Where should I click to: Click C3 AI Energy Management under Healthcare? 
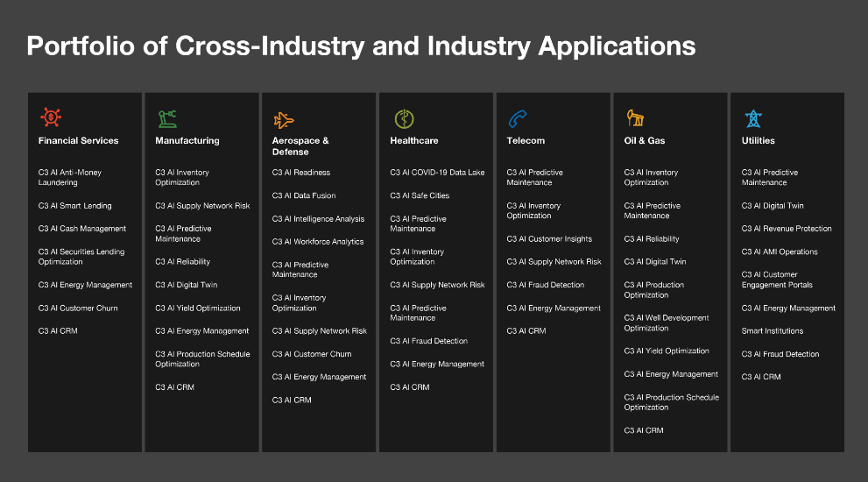437,364
